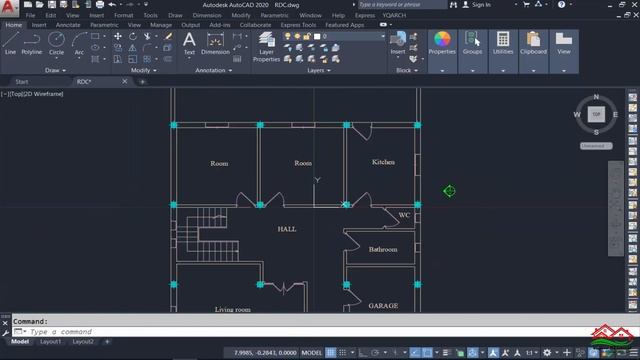Open the Text annotation tool

tap(189, 43)
